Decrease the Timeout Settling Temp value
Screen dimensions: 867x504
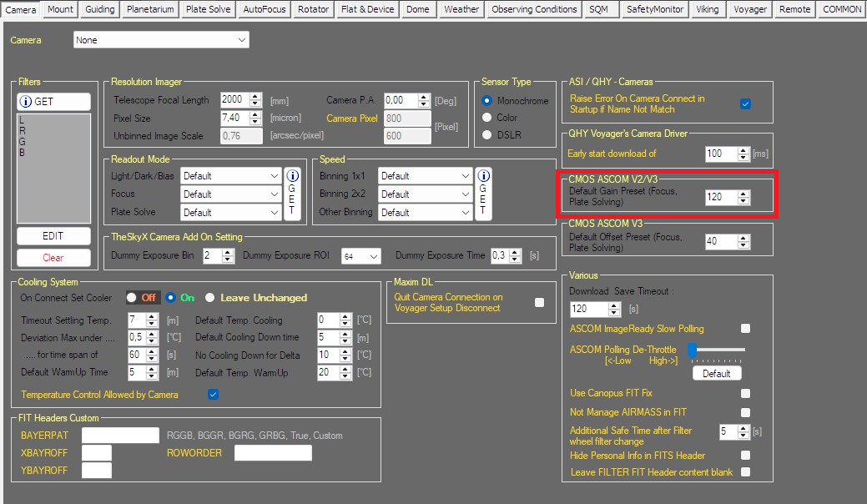coord(152,324)
